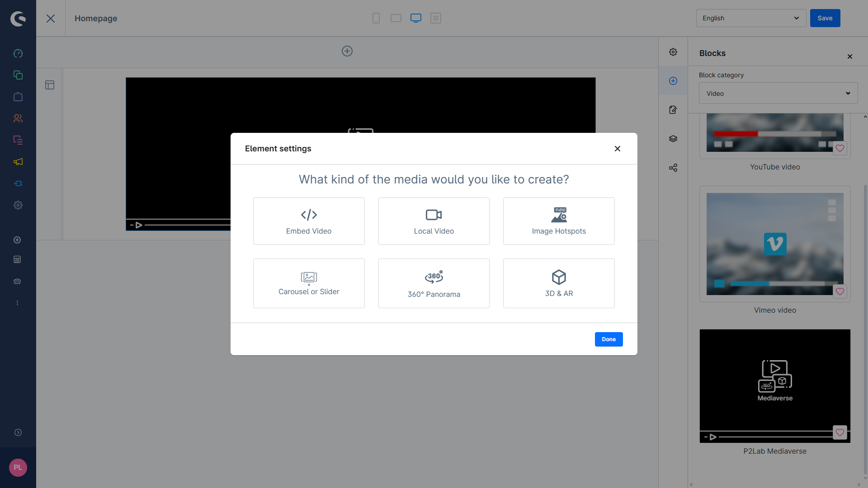Close the Element settings dialog

[618, 149]
